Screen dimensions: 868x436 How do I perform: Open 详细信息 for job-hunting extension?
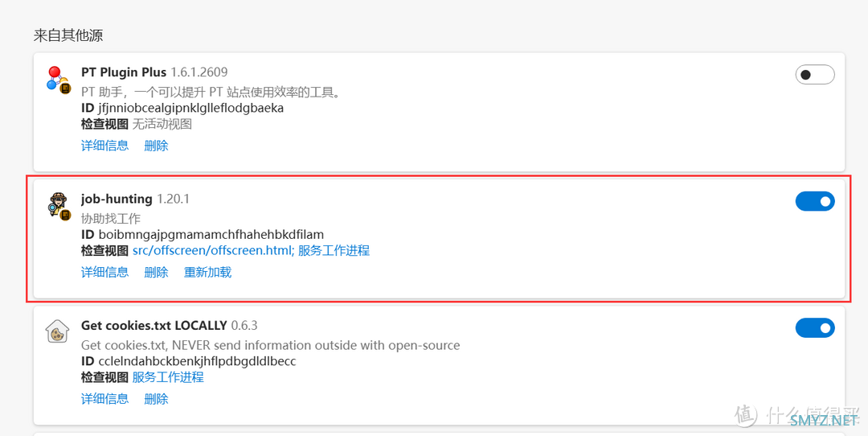pos(104,272)
